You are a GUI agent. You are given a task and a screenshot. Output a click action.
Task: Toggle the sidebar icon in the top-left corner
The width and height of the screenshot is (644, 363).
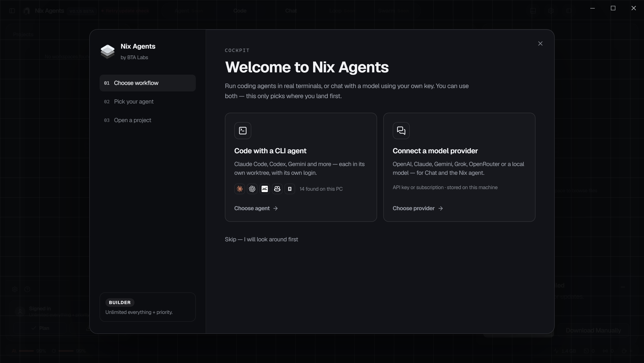pyautogui.click(x=12, y=11)
